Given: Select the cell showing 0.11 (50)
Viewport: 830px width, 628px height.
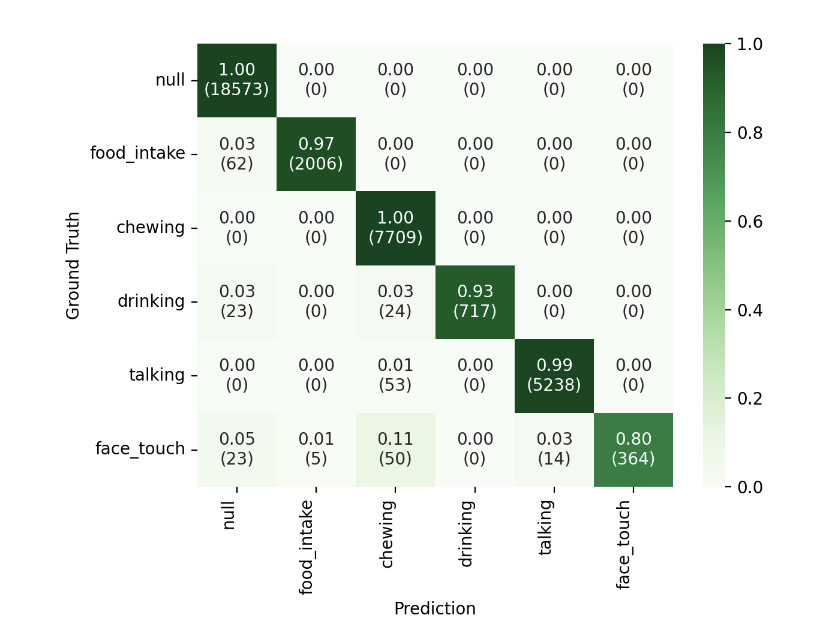Looking at the screenshot, I should [x=395, y=450].
